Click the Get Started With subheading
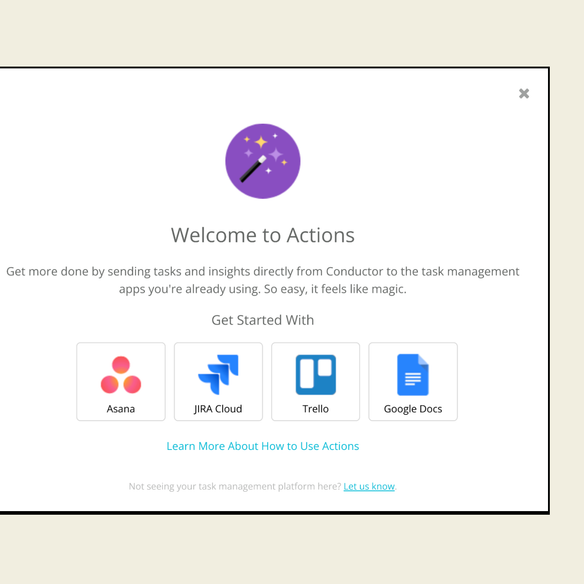This screenshot has height=584, width=584. coord(263,320)
